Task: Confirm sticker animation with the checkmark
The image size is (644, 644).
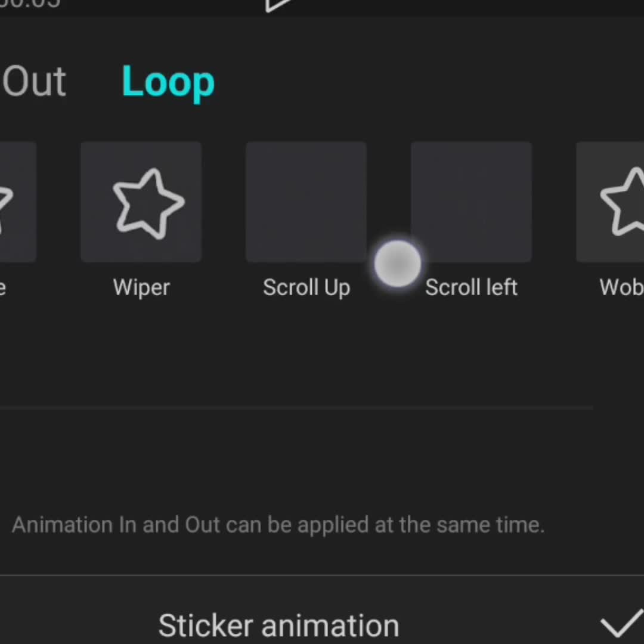Action: click(621, 625)
